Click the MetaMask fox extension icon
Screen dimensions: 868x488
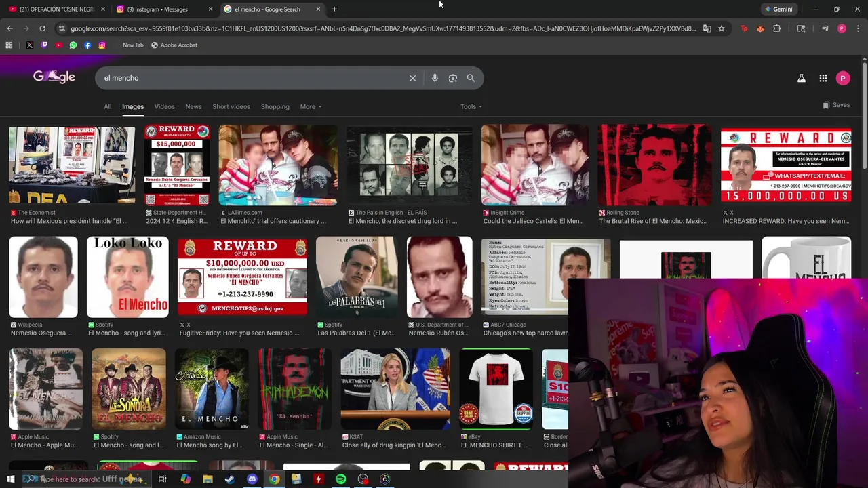point(760,28)
